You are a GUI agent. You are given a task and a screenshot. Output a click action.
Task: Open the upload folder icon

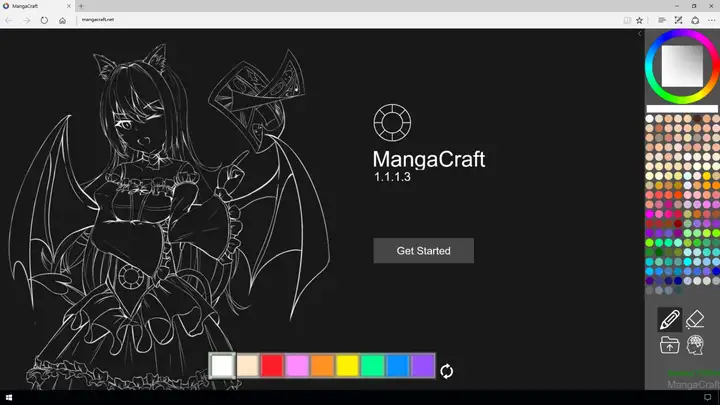pos(669,345)
